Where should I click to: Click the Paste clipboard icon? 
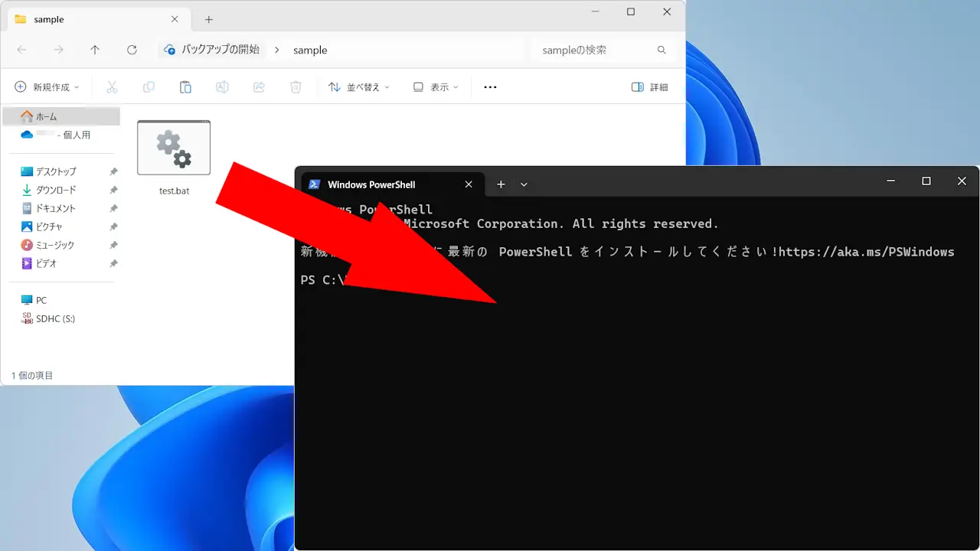[x=185, y=87]
